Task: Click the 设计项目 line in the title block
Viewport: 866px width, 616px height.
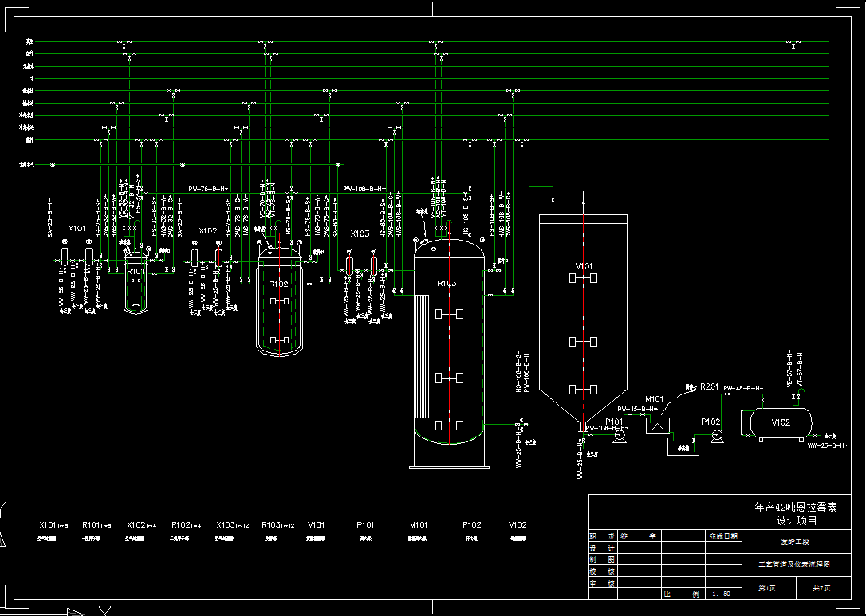Action: pos(797,520)
